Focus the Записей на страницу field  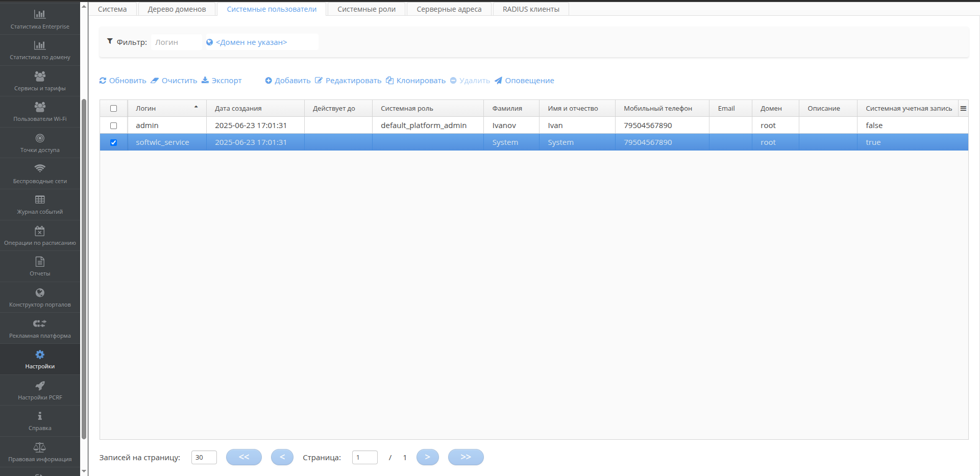click(204, 457)
